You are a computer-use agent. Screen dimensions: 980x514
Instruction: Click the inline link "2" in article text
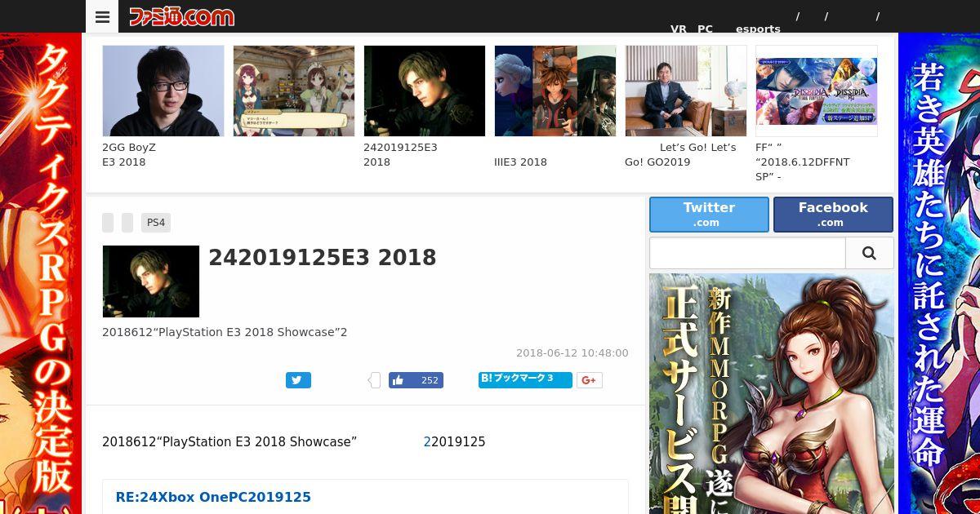(x=427, y=441)
